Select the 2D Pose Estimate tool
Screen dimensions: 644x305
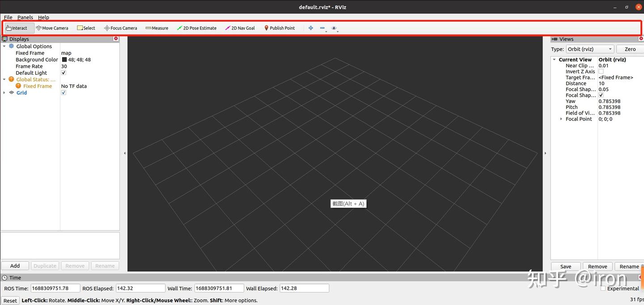click(x=197, y=28)
